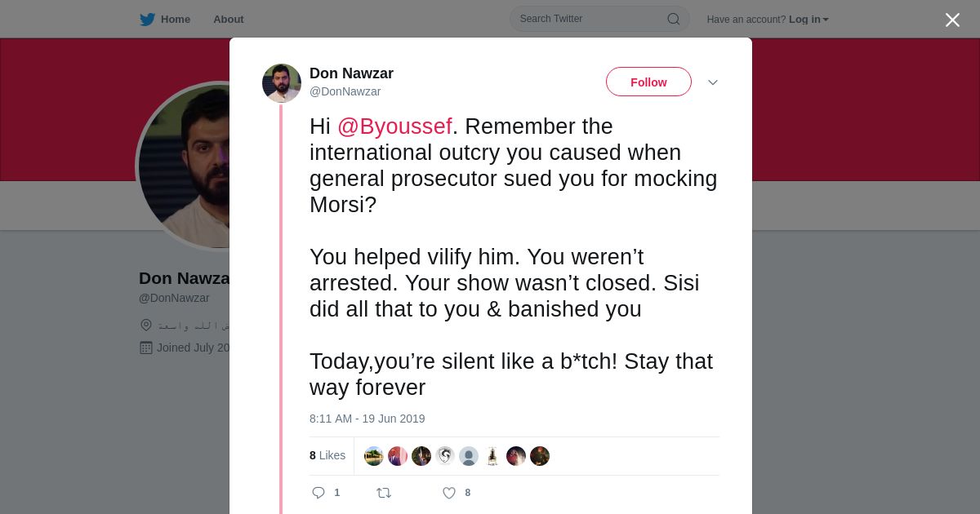Open the Log in dropdown
Image resolution: width=980 pixels, height=514 pixels.
coord(808,20)
